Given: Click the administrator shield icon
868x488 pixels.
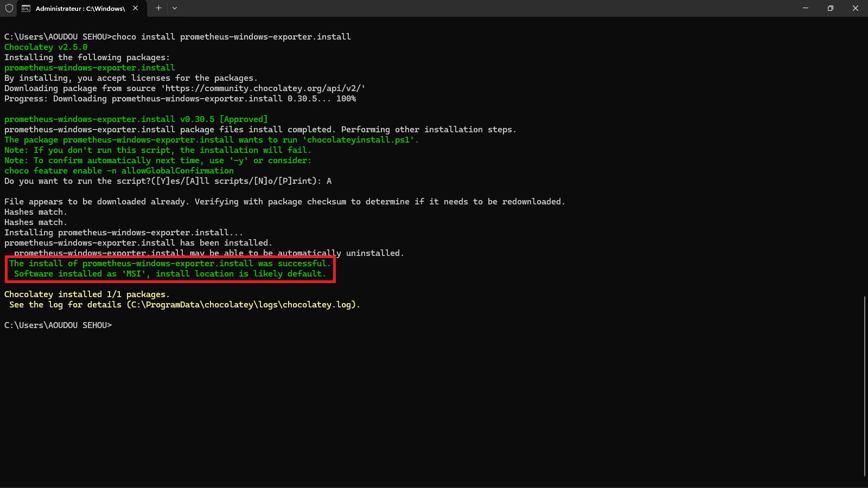Looking at the screenshot, I should pos(9,8).
